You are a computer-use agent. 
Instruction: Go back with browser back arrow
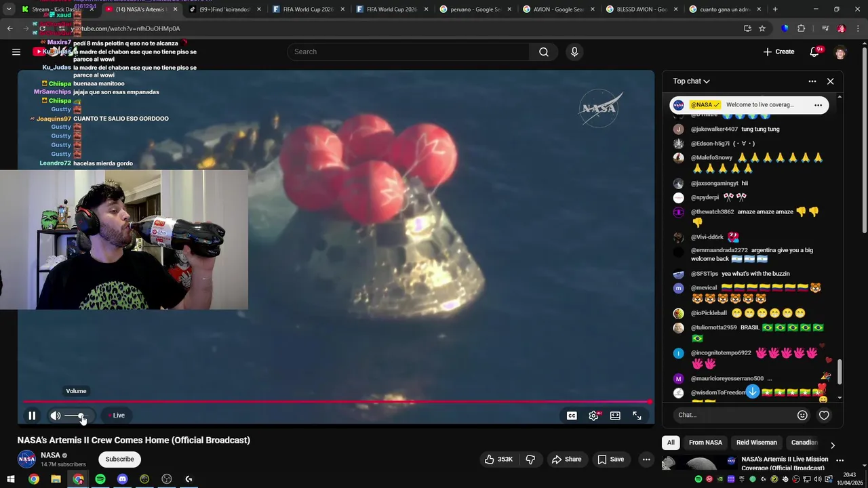pyautogui.click(x=9, y=28)
